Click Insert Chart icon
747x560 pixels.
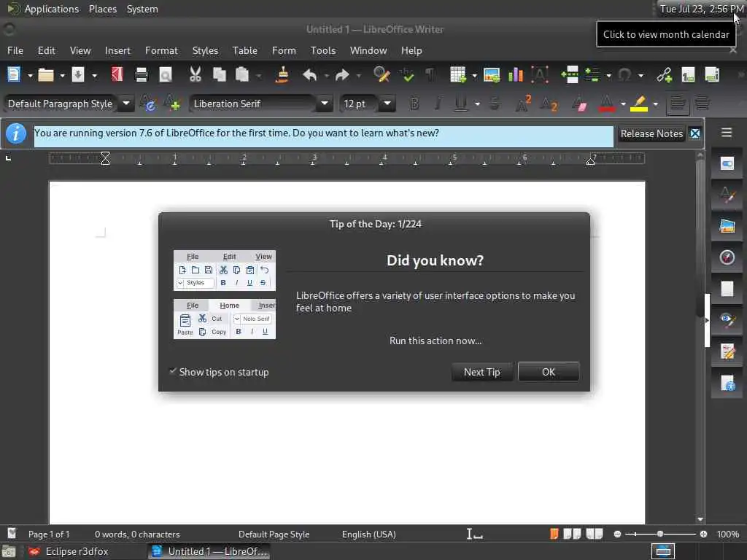coord(516,75)
